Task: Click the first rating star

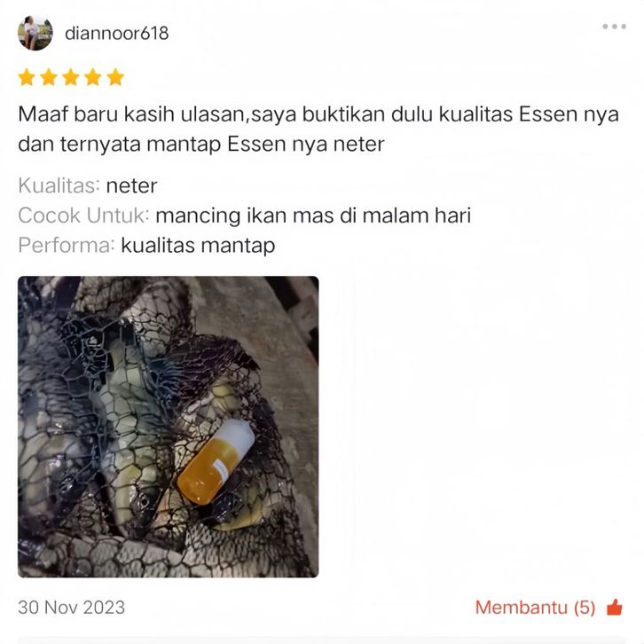Action: pyautogui.click(x=27, y=77)
